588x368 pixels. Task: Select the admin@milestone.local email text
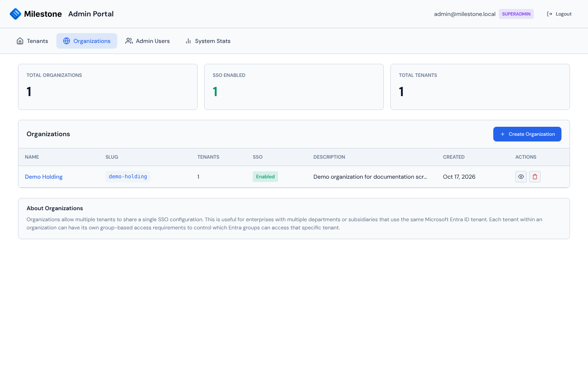465,14
